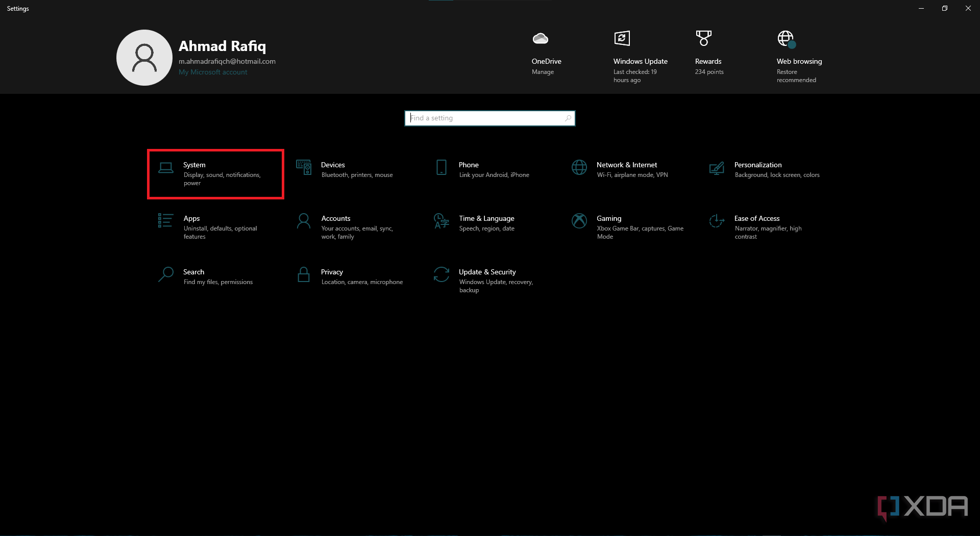
Task: Open the Personalization pen icon
Action: (717, 168)
